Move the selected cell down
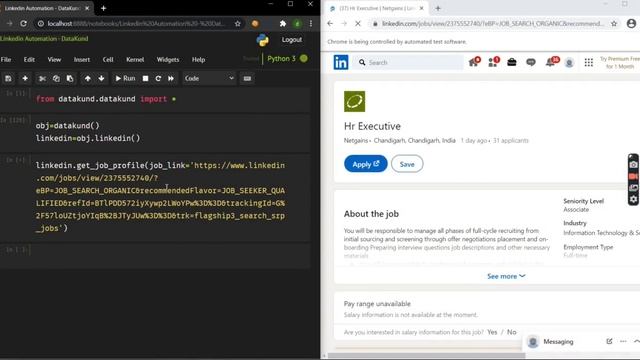Viewport: 640px width, 360px height. (101, 78)
